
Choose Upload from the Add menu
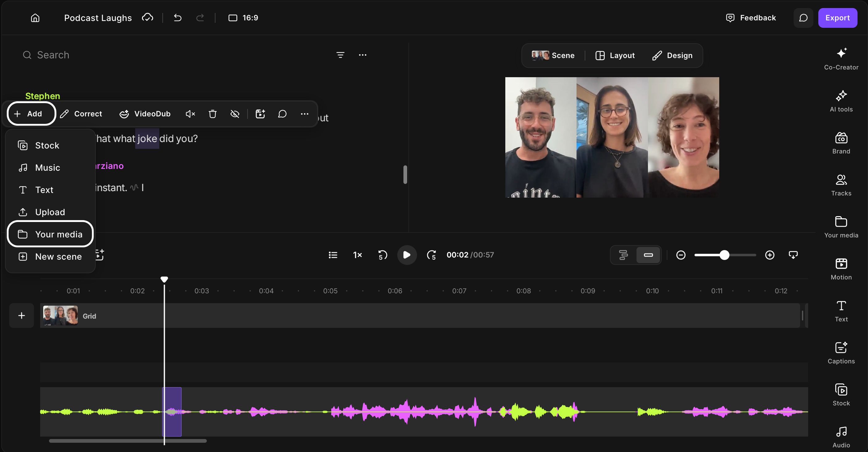coord(50,212)
